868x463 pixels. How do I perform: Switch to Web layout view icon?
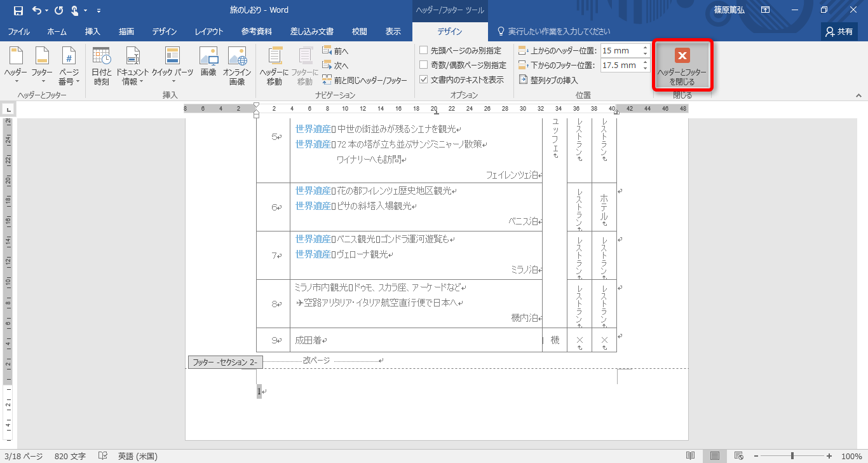739,456
